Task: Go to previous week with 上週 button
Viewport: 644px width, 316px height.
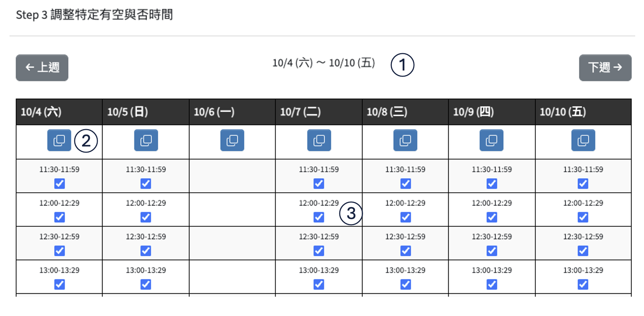Action: click(x=42, y=68)
